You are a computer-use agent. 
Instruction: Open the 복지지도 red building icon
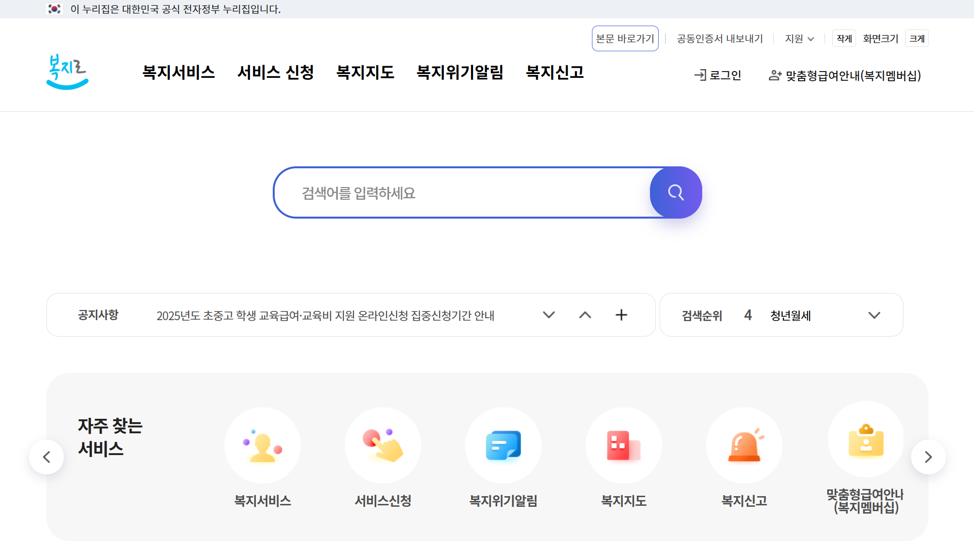(624, 445)
